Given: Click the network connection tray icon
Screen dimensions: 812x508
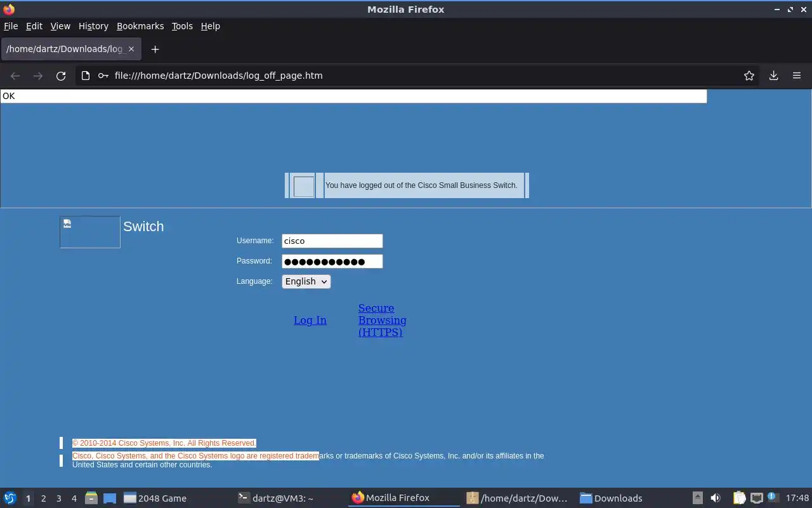Looking at the screenshot, I should (x=756, y=498).
